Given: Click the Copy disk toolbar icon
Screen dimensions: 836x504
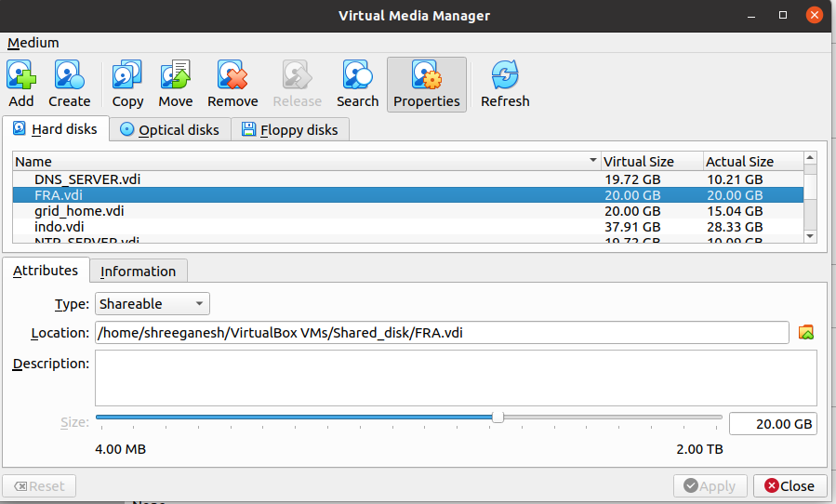Looking at the screenshot, I should 127,74.
